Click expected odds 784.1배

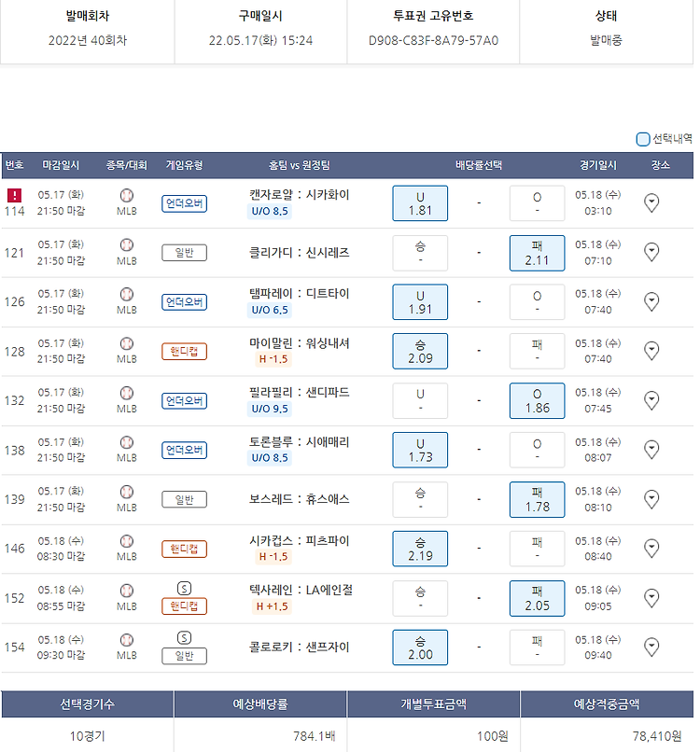point(315,736)
